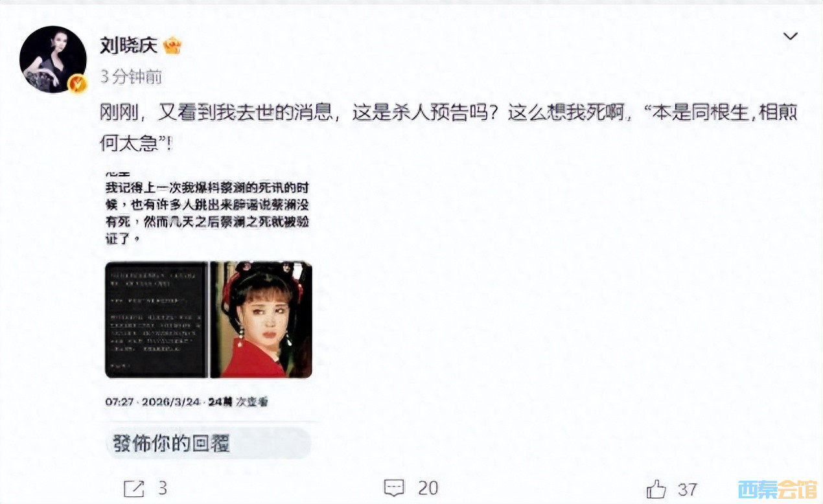Screen dimensions: 823x504
Task: Click the post text starting with 刚刚
Action: (x=448, y=127)
